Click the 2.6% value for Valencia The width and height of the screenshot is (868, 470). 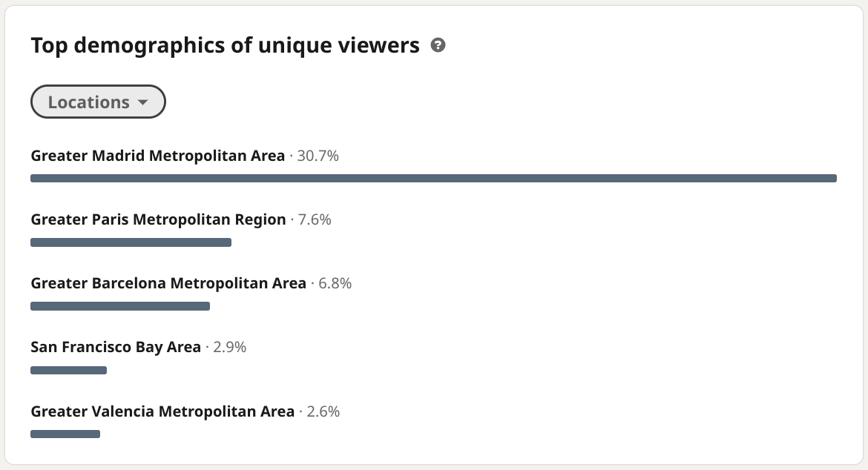click(323, 411)
